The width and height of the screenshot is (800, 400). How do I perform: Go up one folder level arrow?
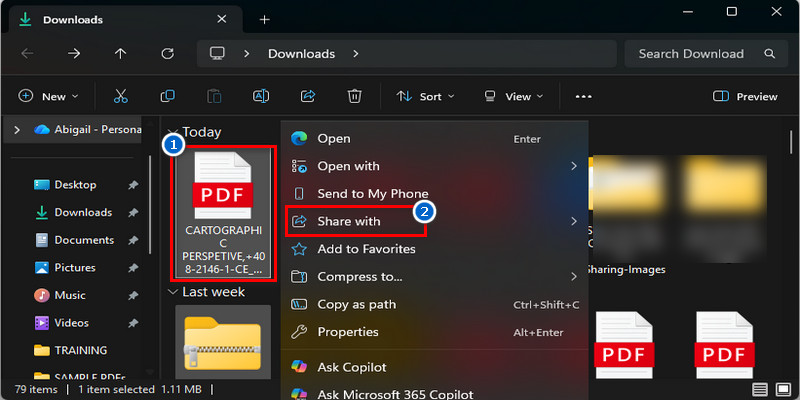click(x=120, y=54)
